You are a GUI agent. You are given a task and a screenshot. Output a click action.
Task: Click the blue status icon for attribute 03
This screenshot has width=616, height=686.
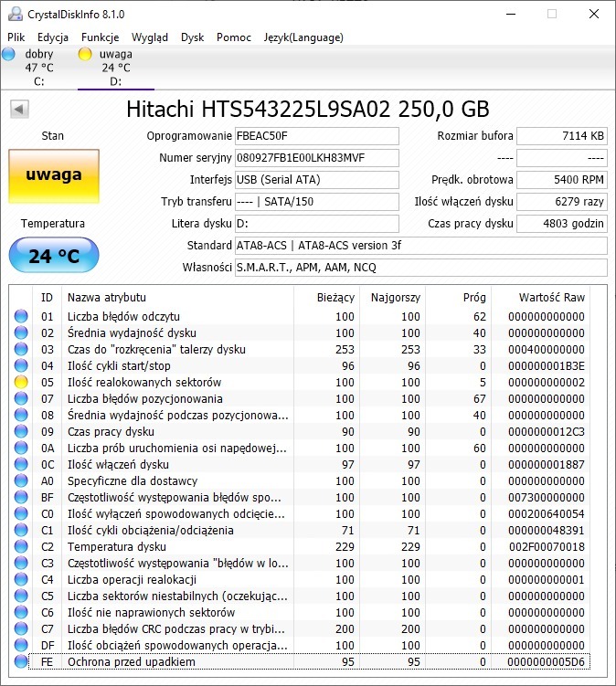click(x=21, y=349)
